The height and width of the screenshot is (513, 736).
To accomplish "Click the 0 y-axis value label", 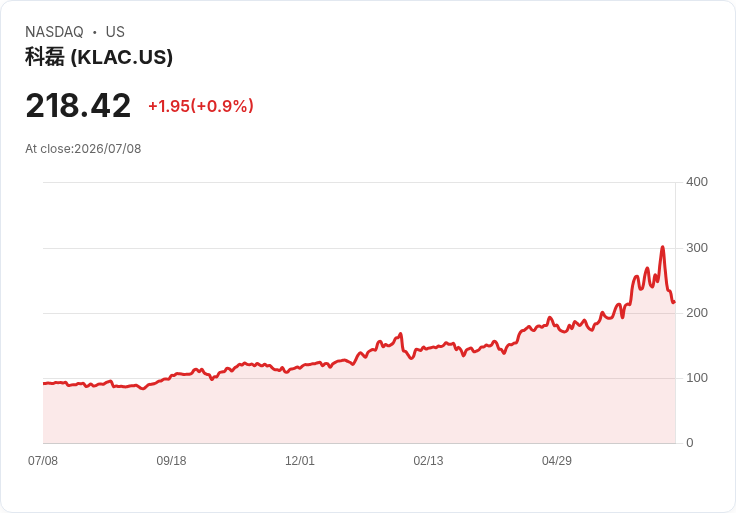I will (690, 443).
